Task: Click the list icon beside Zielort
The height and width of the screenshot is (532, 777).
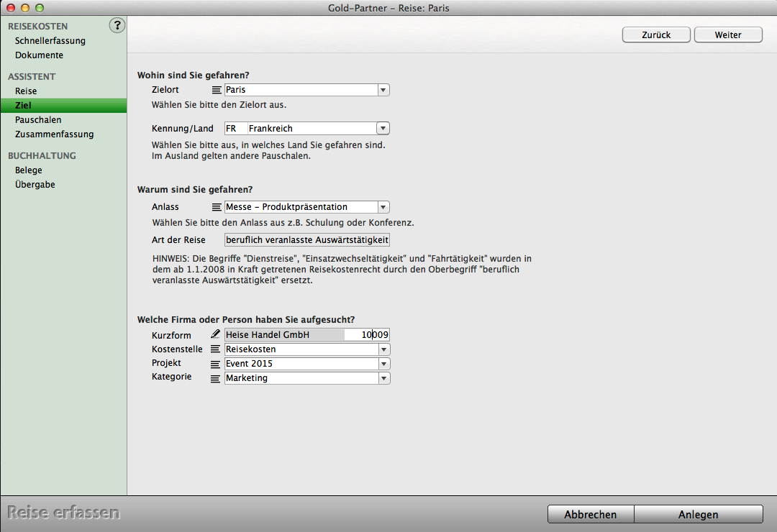Action: click(217, 91)
